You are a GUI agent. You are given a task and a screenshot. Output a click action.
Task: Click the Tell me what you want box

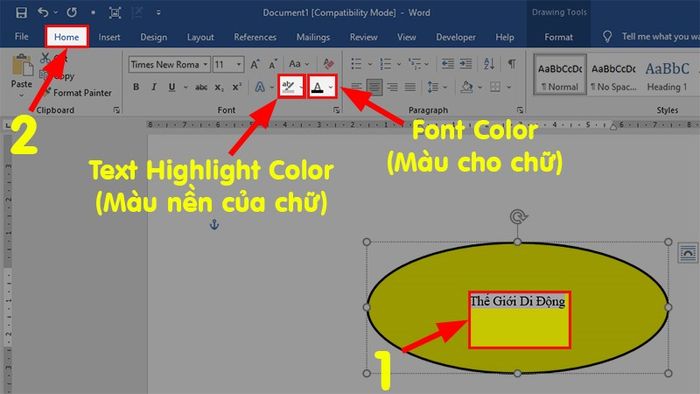coord(652,37)
